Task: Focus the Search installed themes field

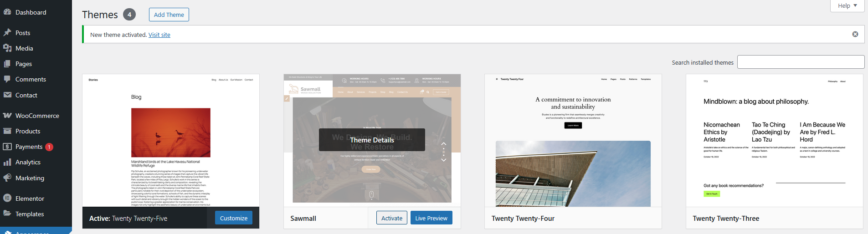Action: [801, 62]
